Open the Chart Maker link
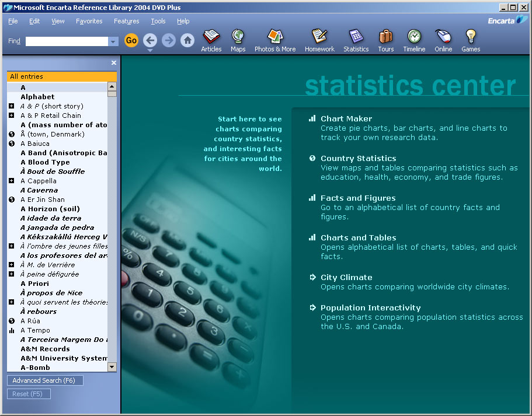The width and height of the screenshot is (532, 416). 346,118
